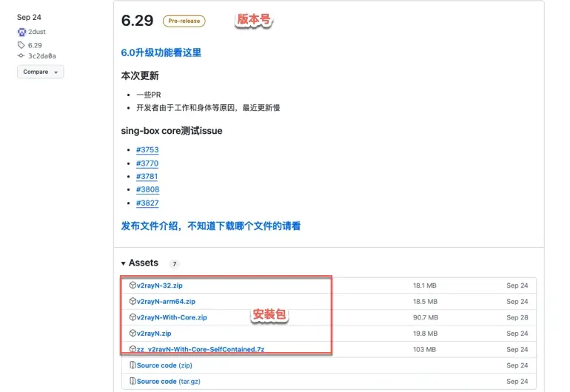Open the 6.0升级功能看这里 link
570x392 pixels.
161,53
